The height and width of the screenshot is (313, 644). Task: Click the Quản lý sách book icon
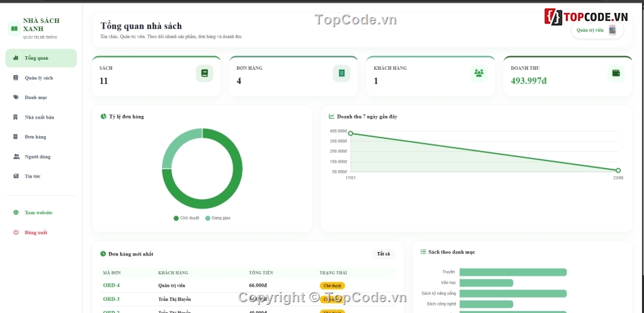(16, 77)
